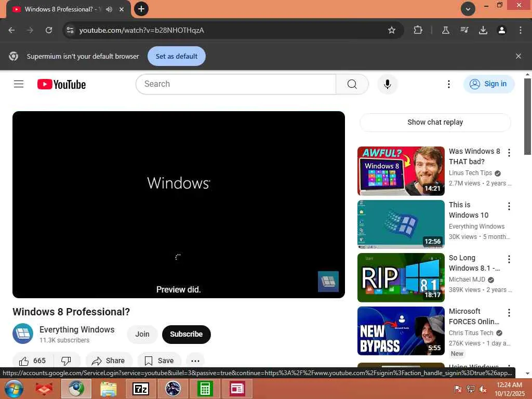Open more actions ellipsis under video
The image size is (532, 399).
195,361
